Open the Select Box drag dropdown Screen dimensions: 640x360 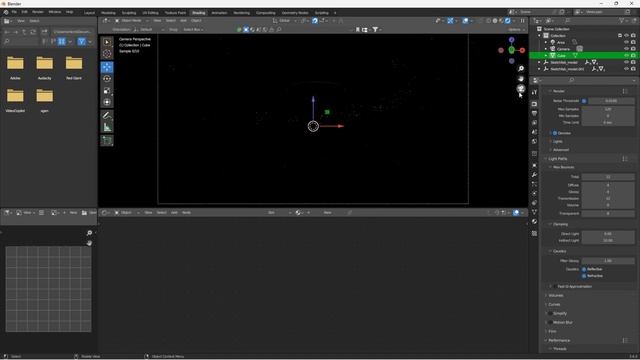193,29
